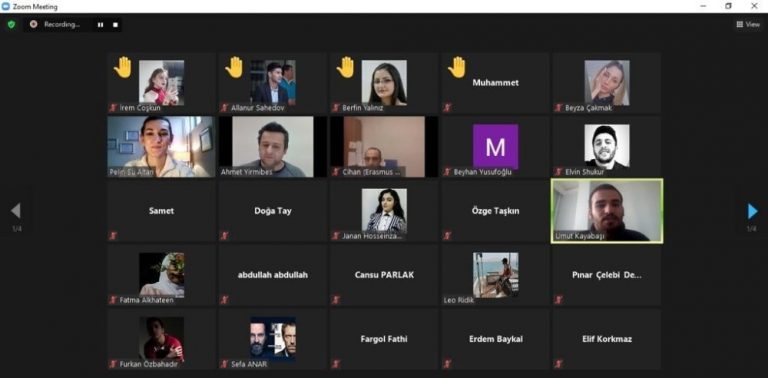Go to next page of participants
This screenshot has width=768, height=378.
(752, 212)
